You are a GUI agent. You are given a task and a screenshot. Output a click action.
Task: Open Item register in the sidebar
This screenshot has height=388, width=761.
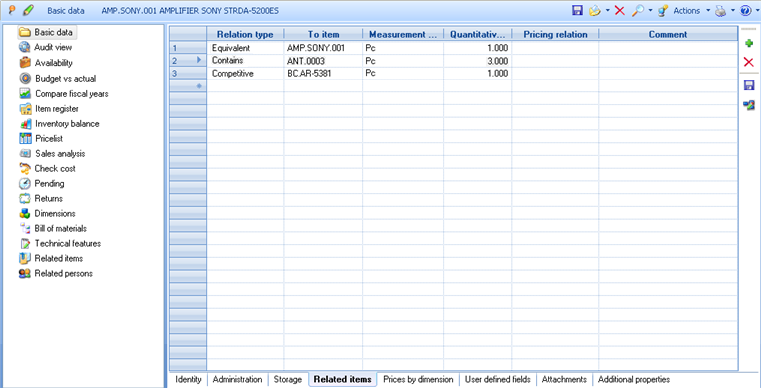pyautogui.click(x=56, y=109)
